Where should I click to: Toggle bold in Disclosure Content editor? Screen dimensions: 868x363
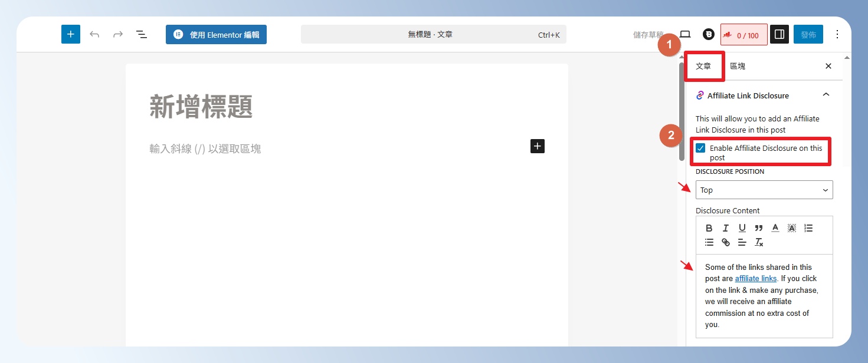(709, 228)
